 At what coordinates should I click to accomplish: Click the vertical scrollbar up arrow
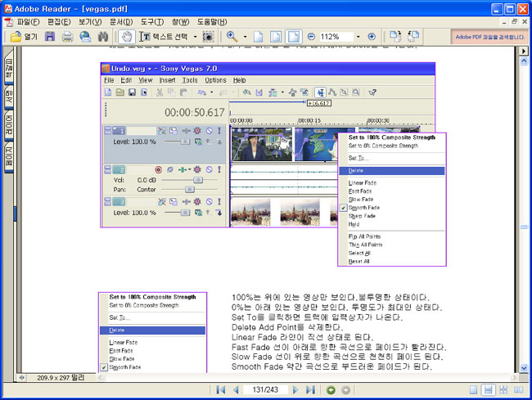(x=524, y=61)
